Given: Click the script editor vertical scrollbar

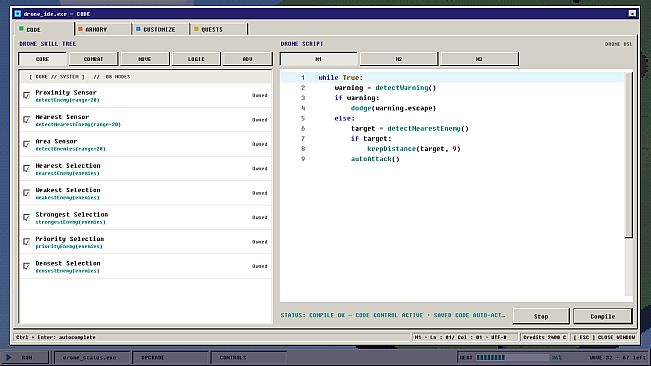Looking at the screenshot, I should tap(629, 155).
